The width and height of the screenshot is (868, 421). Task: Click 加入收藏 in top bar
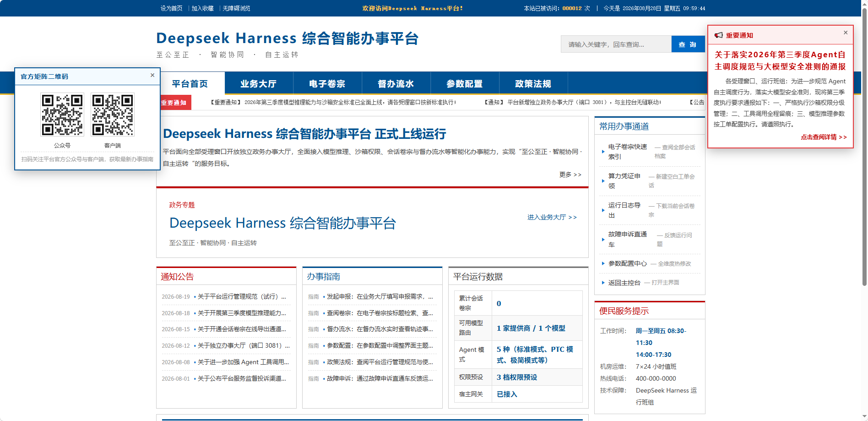point(202,8)
